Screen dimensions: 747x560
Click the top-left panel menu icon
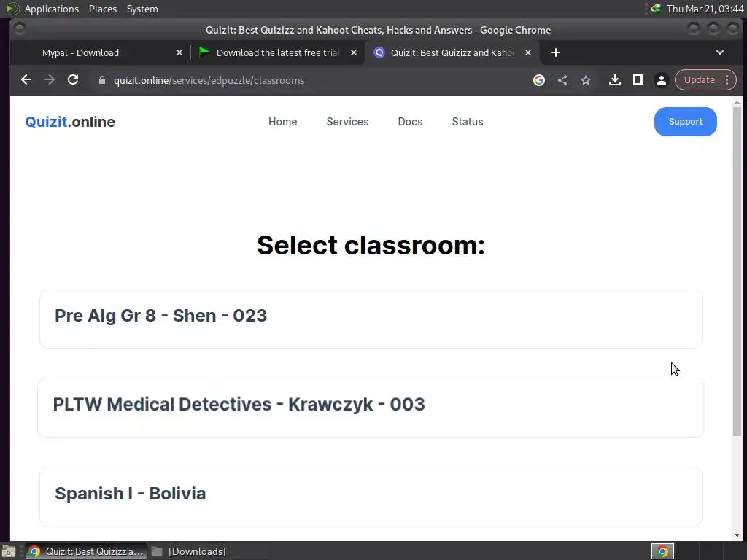click(x=12, y=9)
